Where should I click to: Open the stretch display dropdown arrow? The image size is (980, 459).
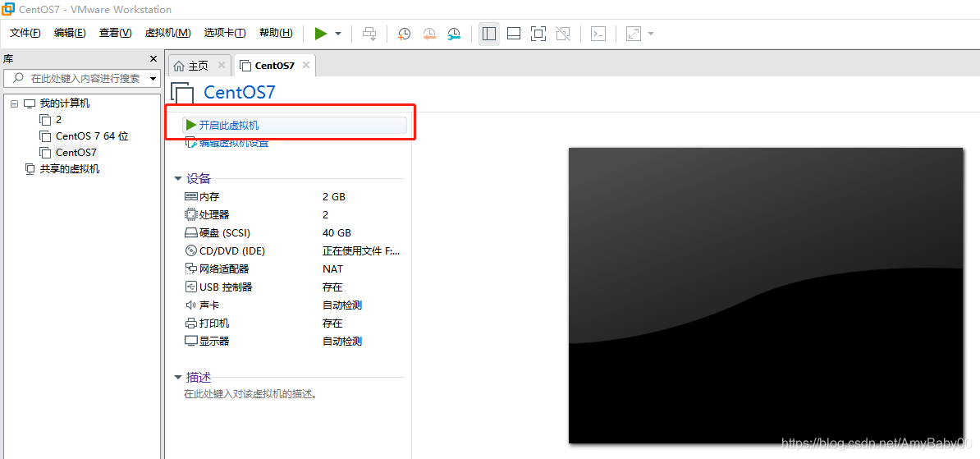click(651, 34)
